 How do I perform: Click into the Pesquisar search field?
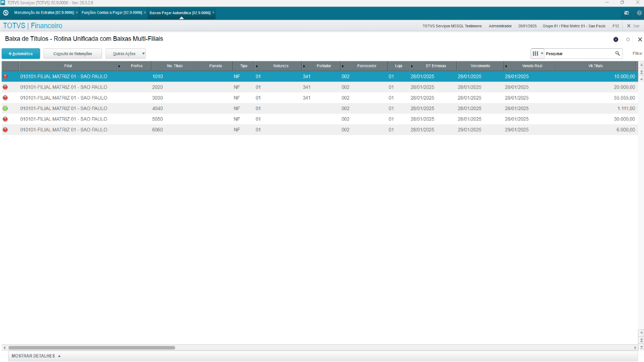click(x=579, y=53)
